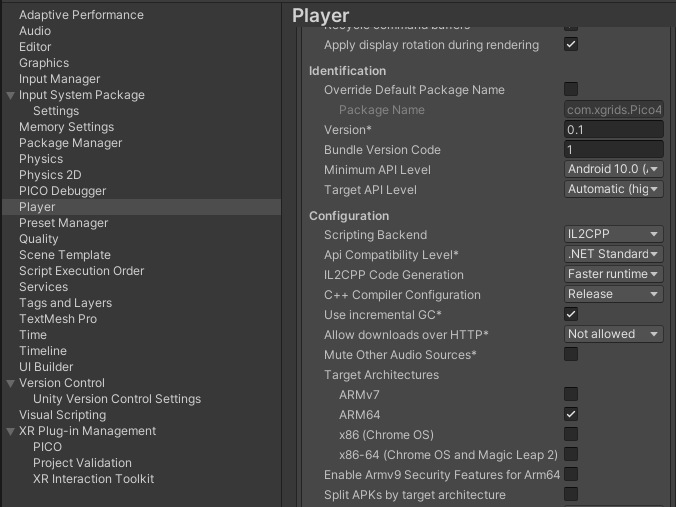Collapse the Version Control group
676x507 pixels.
pyautogui.click(x=11, y=383)
